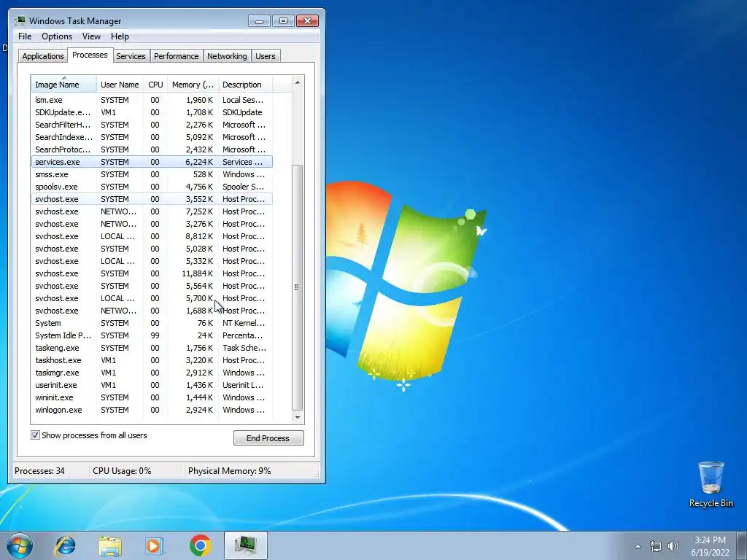Click the Processes: 34 status entry
Image resolution: width=747 pixels, height=560 pixels.
coord(39,471)
